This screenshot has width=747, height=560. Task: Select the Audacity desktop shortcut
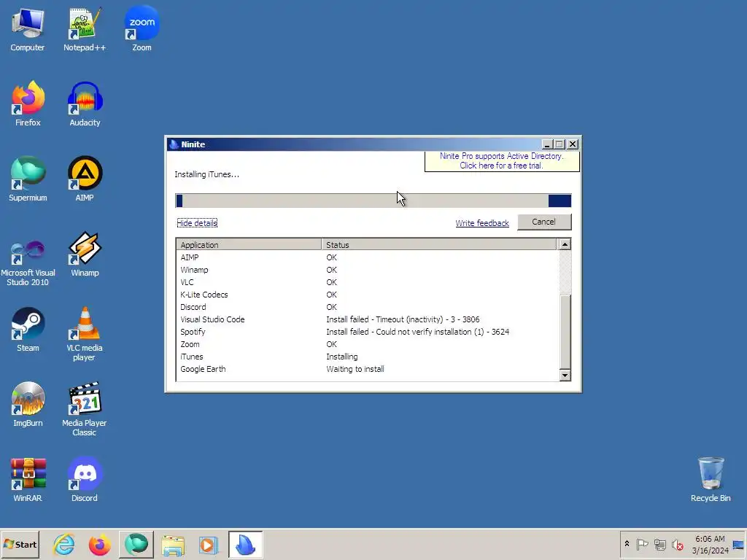(x=85, y=104)
